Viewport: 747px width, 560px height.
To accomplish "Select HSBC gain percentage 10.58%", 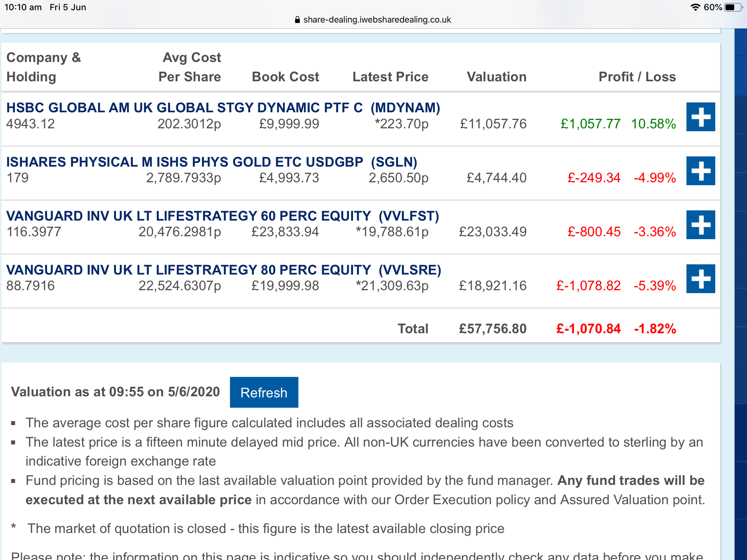I will tap(654, 124).
